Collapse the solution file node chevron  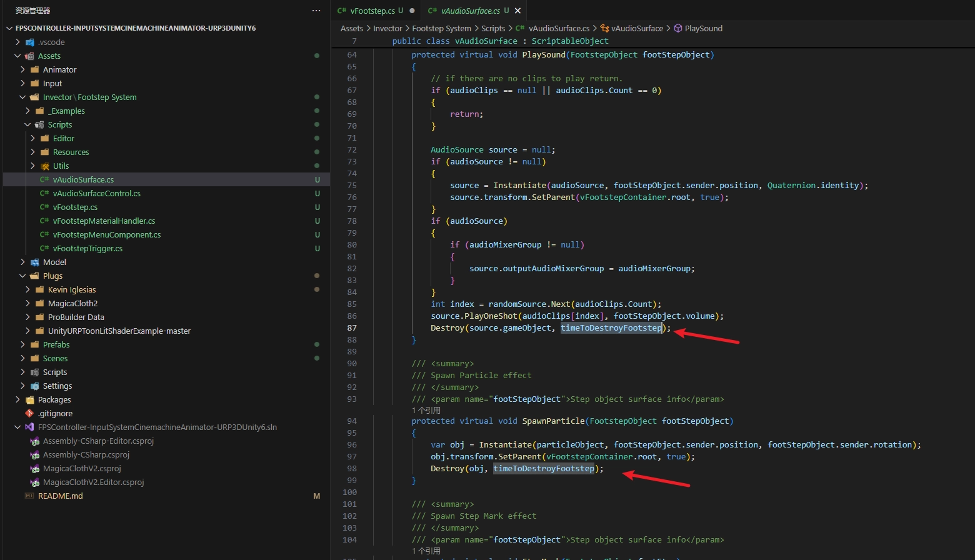(x=17, y=427)
